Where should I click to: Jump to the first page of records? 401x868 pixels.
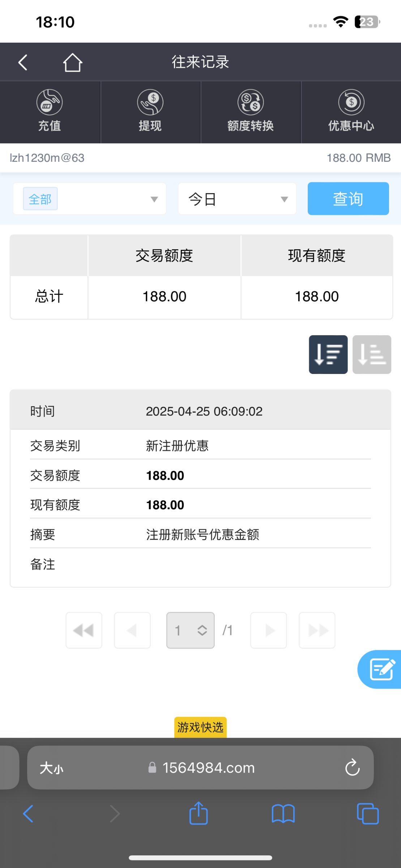84,630
